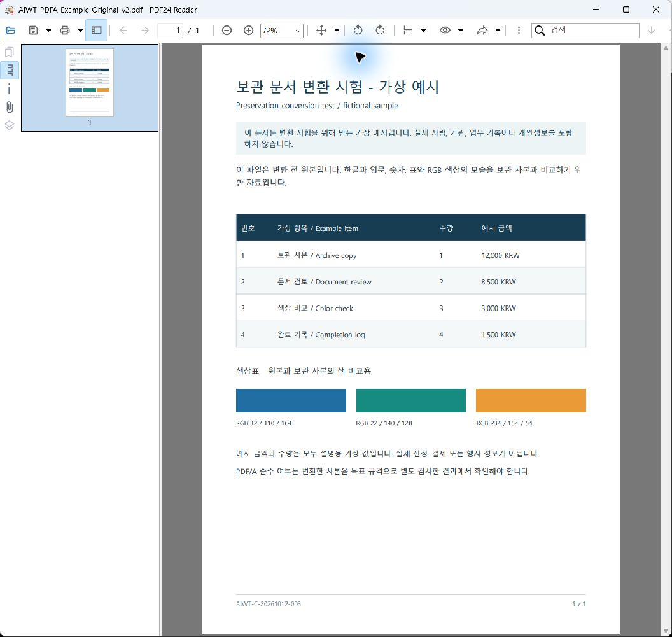The image size is (672, 637).
Task: Open a file with the folder icon
Action: [11, 31]
